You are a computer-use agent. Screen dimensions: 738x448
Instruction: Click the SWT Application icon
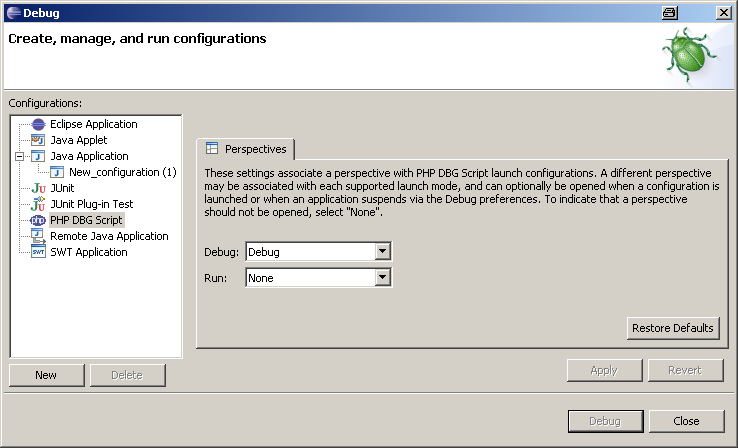38,252
